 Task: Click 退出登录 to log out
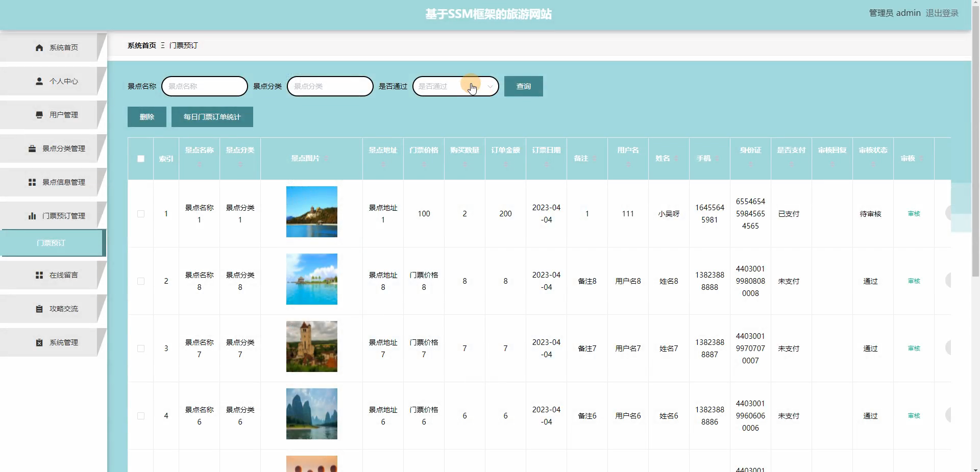click(x=942, y=13)
